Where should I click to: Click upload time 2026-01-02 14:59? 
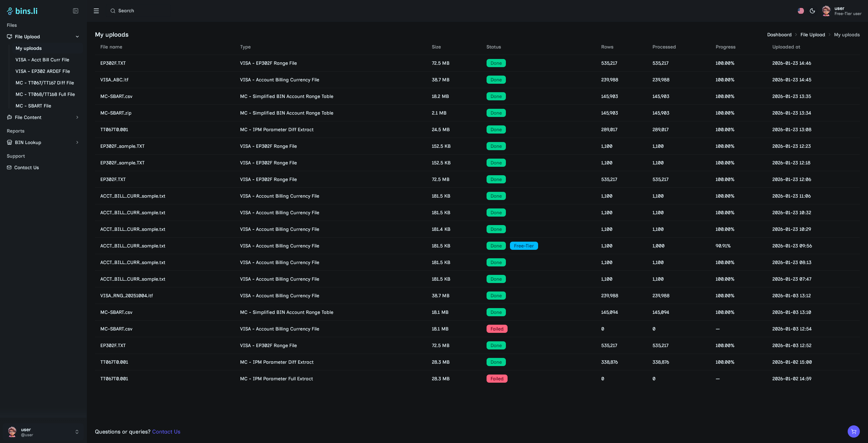click(x=791, y=379)
